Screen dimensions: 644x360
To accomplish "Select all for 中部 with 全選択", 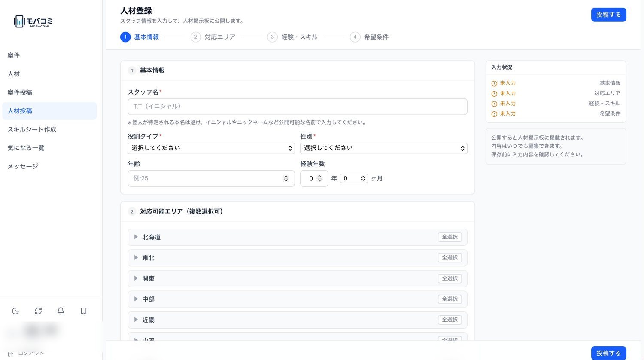I will [x=450, y=299].
